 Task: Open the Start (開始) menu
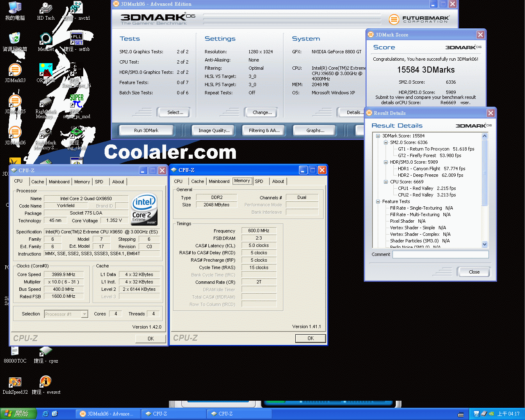[x=18, y=414]
